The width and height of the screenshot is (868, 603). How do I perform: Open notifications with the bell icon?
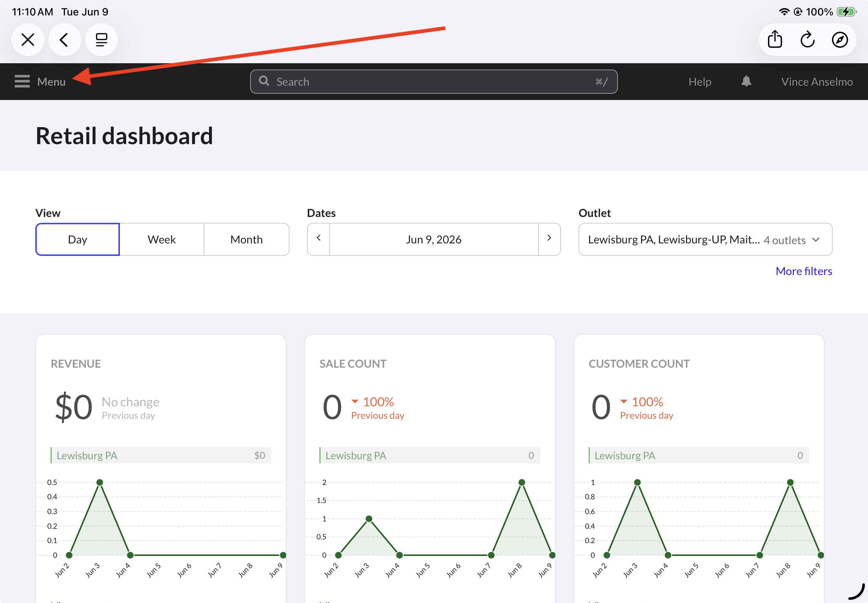pos(746,81)
